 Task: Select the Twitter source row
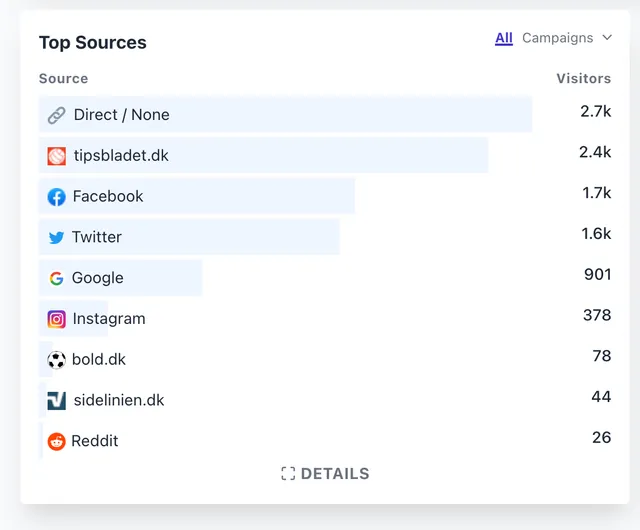[x=97, y=238]
